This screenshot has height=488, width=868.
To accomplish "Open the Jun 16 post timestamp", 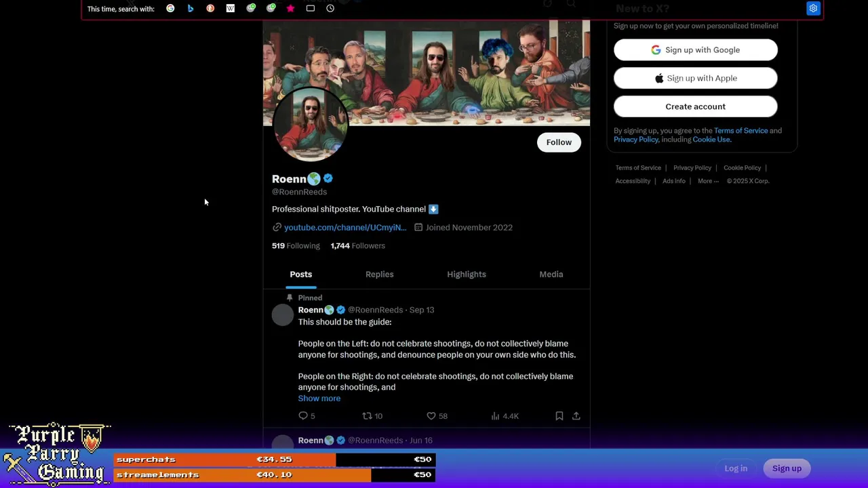I will (421, 441).
